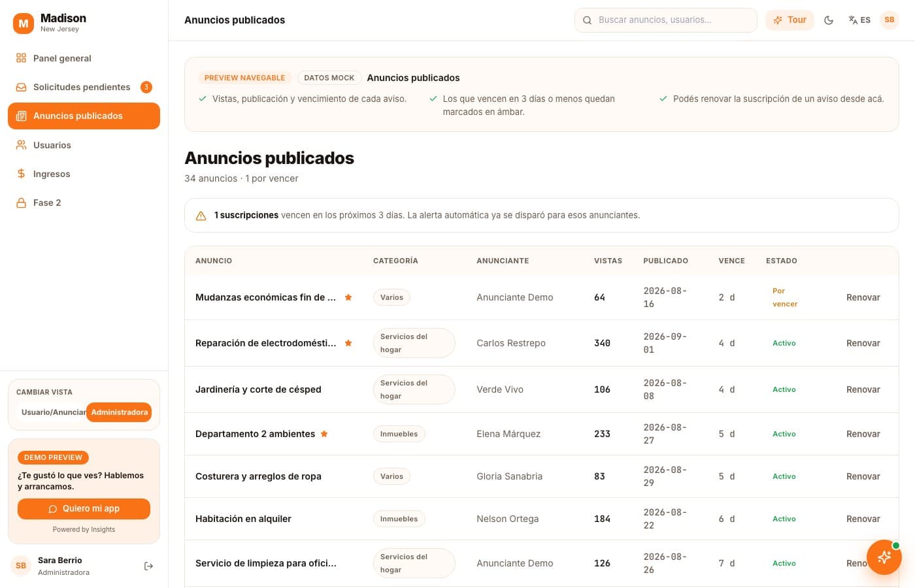This screenshot has width=915, height=588.
Task: Click the Por vencer status label
Action: (784, 297)
